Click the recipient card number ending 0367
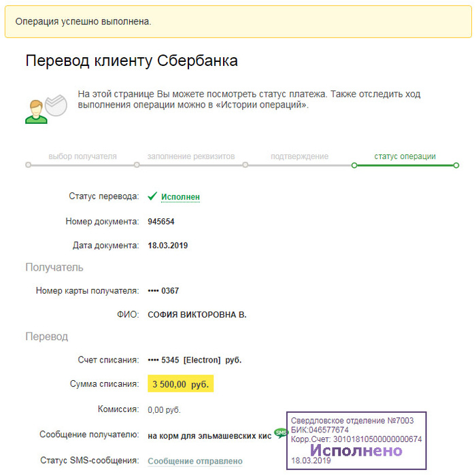 [163, 291]
